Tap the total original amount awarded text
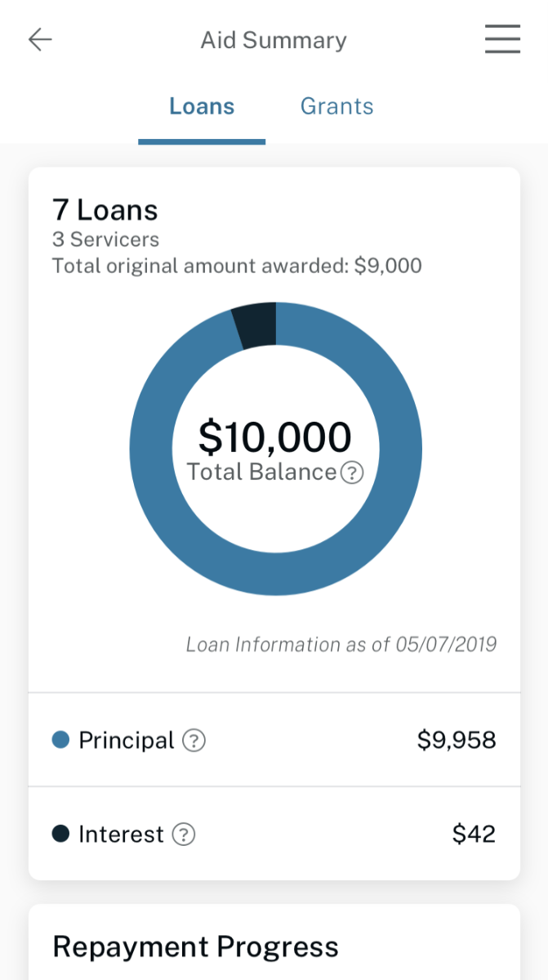 click(x=236, y=265)
